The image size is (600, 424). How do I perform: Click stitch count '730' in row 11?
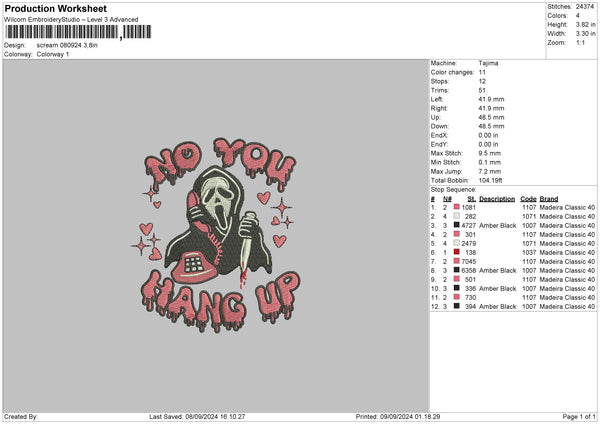[x=471, y=297]
